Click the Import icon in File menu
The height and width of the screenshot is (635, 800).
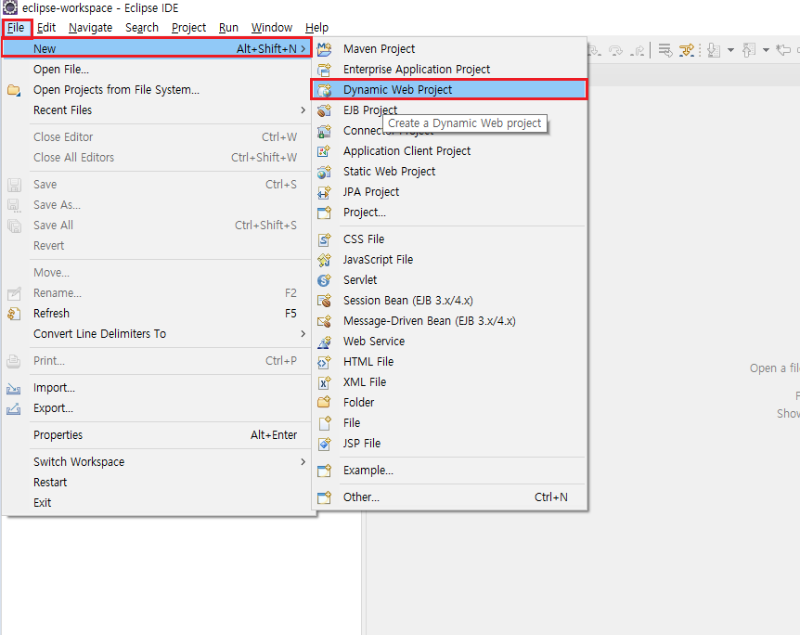14,389
